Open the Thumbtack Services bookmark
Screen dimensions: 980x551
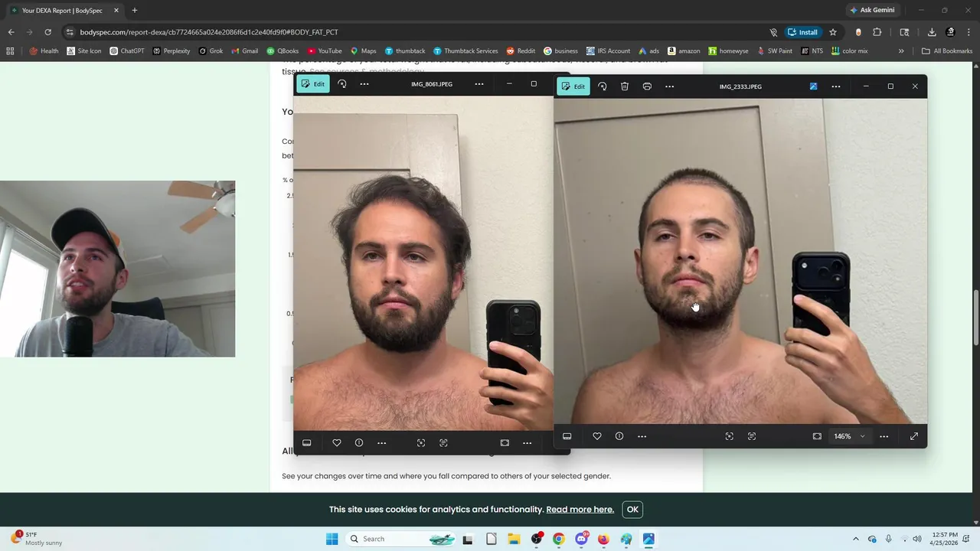click(465, 51)
